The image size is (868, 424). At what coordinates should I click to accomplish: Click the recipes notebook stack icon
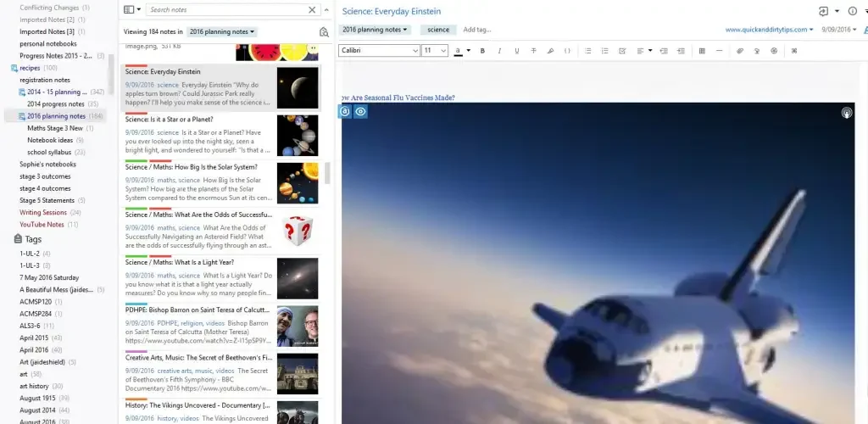[14, 68]
